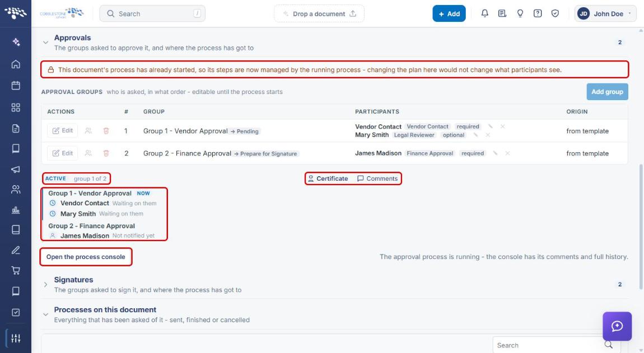The height and width of the screenshot is (353, 644).
Task: Collapse the Approvals section chevron
Action: pos(45,43)
